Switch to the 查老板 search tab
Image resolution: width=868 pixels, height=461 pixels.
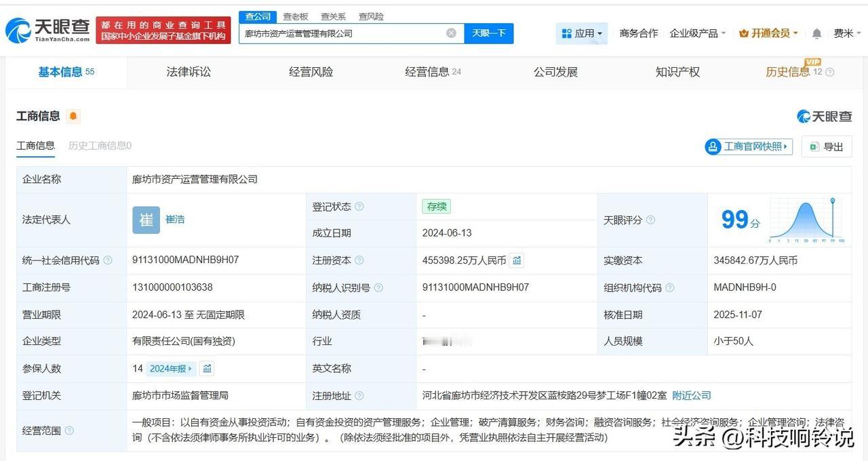(296, 16)
